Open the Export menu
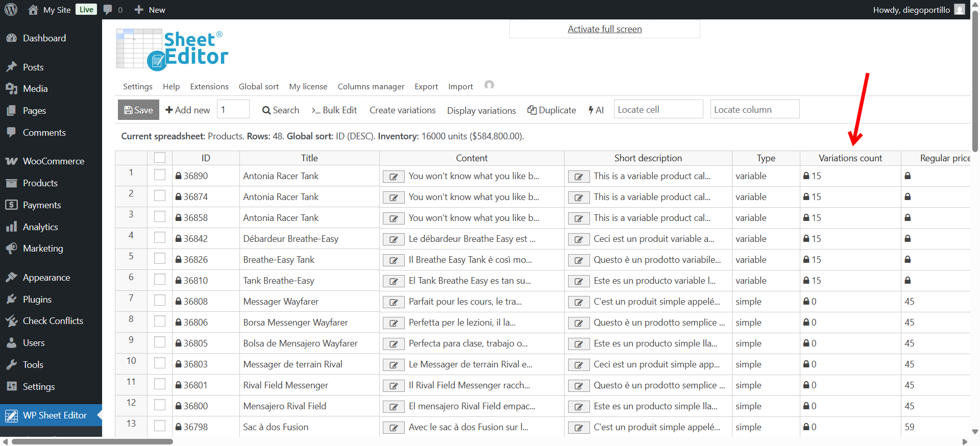The image size is (980, 446). pos(426,87)
